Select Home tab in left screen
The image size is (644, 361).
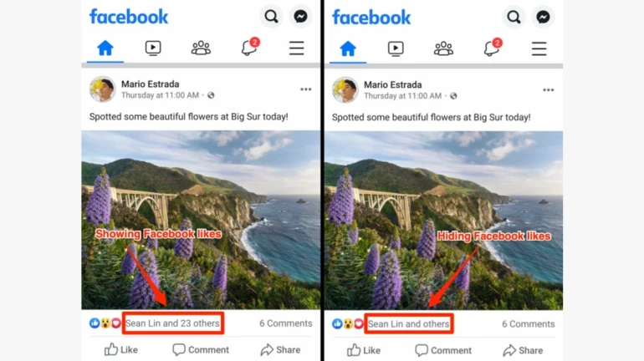point(105,48)
